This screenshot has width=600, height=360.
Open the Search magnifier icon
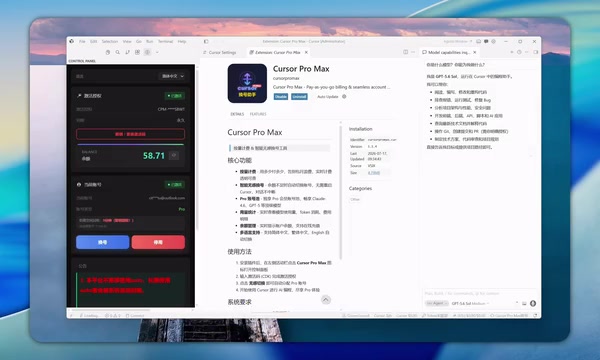tap(117, 52)
